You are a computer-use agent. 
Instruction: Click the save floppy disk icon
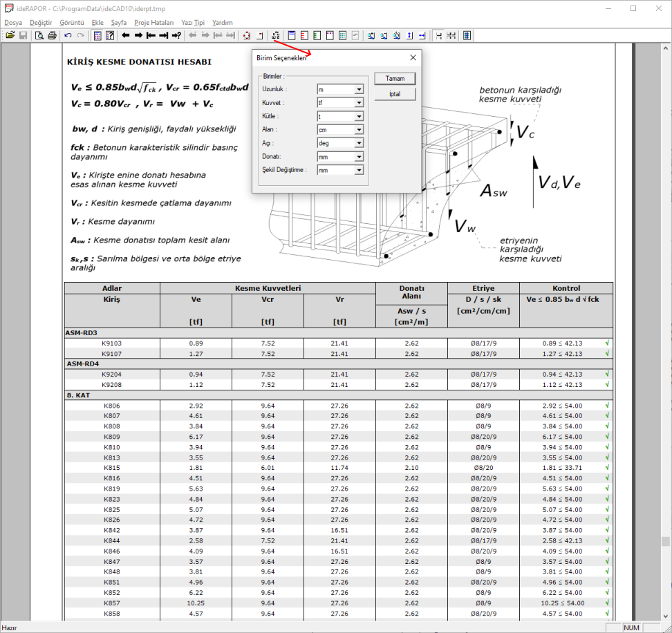(23, 35)
